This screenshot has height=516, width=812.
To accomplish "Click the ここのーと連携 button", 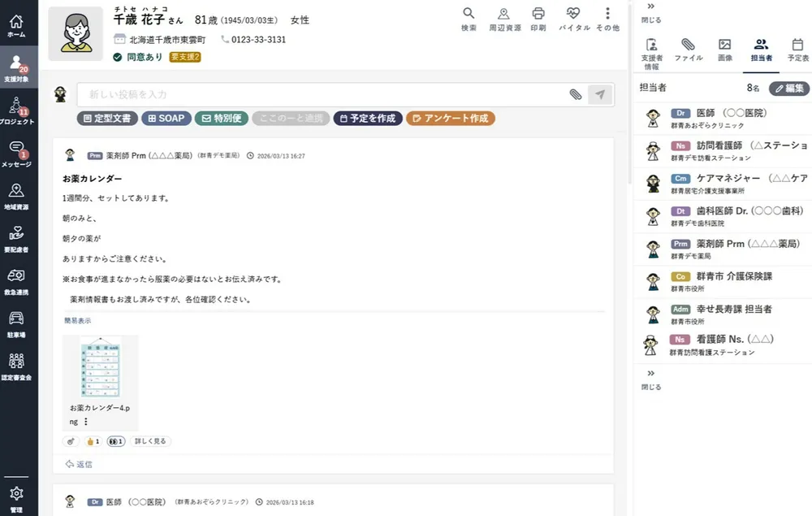I will click(x=291, y=118).
